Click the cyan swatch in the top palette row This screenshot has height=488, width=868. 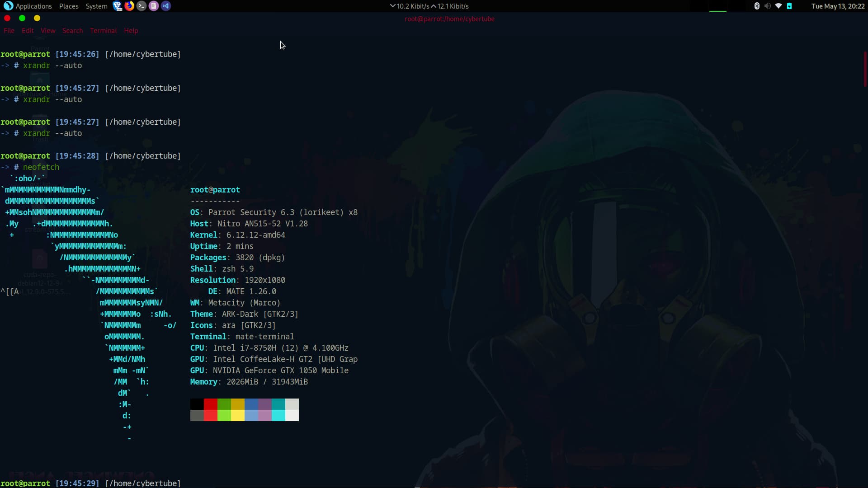[x=278, y=404]
